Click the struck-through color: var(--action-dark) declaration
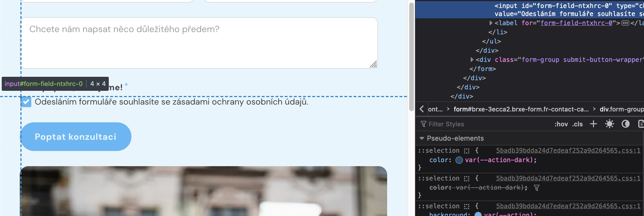 point(478,187)
